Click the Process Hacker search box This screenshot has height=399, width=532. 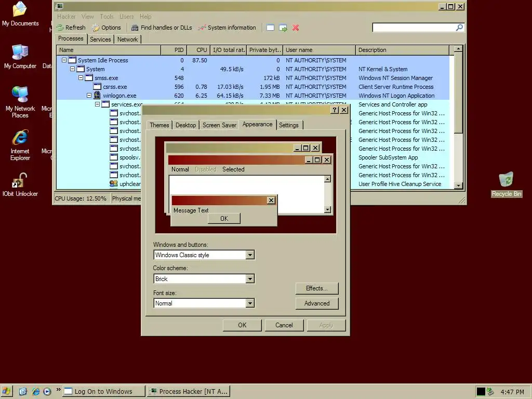[414, 27]
